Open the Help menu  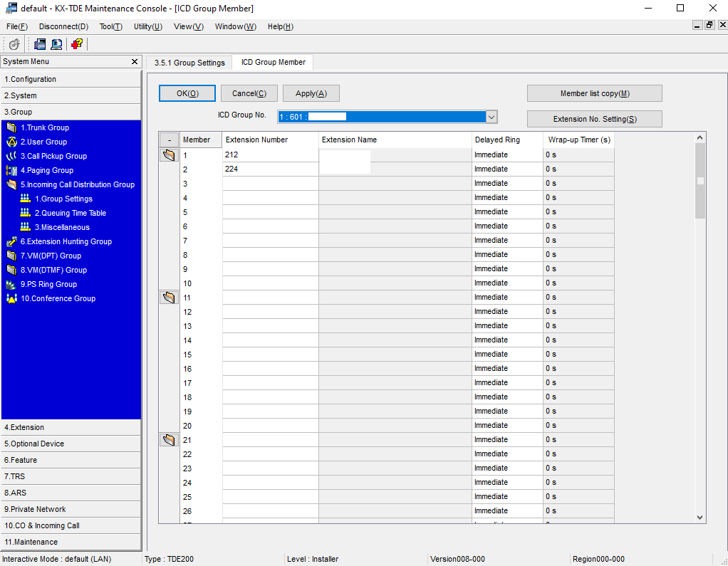pyautogui.click(x=281, y=26)
